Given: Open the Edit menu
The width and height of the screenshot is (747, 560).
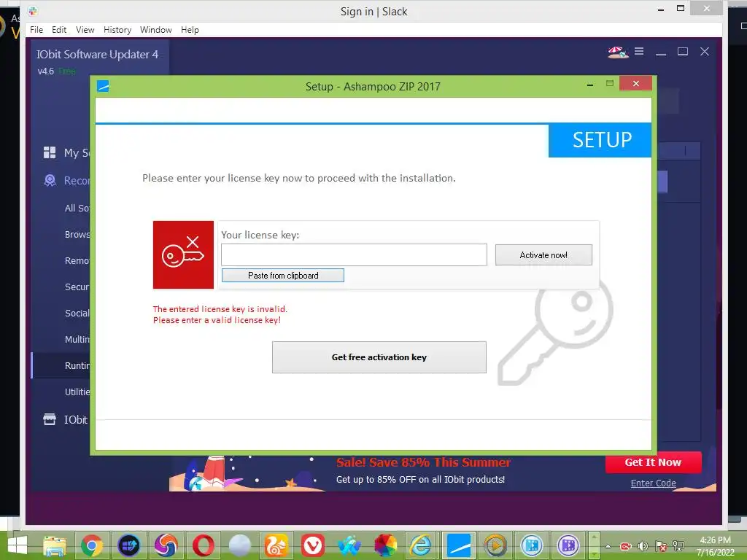Looking at the screenshot, I should [59, 29].
